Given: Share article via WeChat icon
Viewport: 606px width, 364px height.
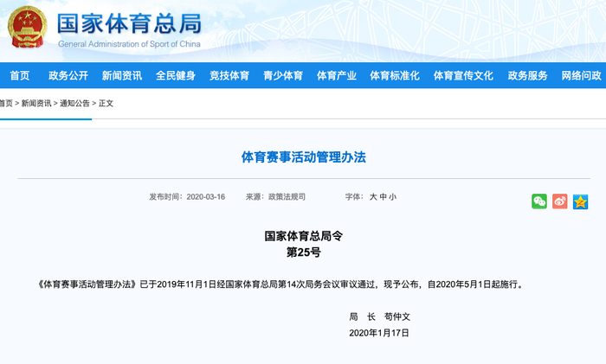Looking at the screenshot, I should coord(539,201).
